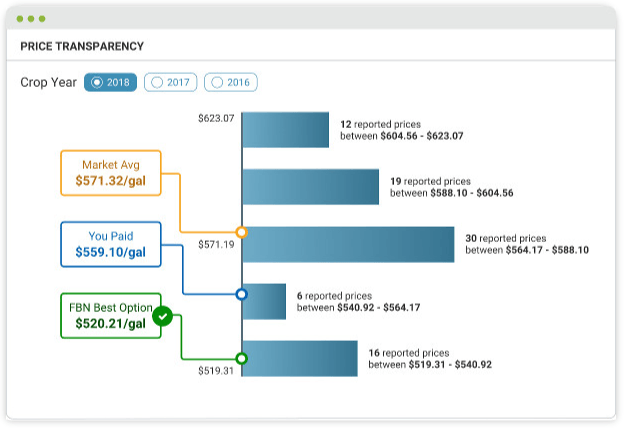The image size is (626, 432).
Task: Open the FBN Best Option $520.21/gal box
Action: coord(111,316)
